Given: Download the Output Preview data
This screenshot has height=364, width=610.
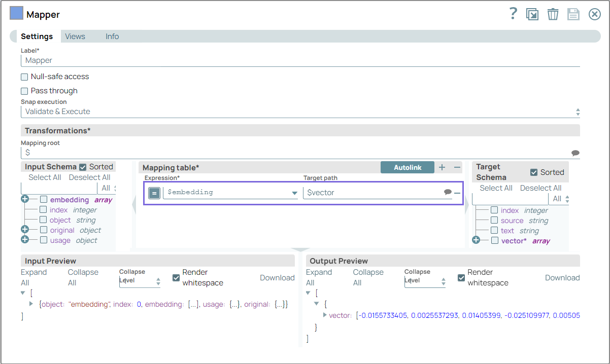Looking at the screenshot, I should [x=562, y=277].
